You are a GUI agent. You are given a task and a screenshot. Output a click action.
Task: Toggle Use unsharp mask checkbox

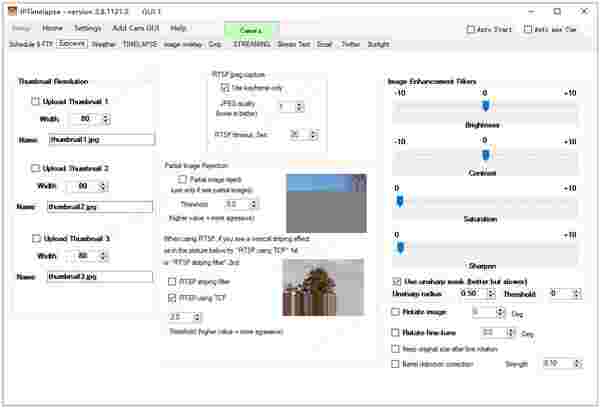tap(397, 281)
